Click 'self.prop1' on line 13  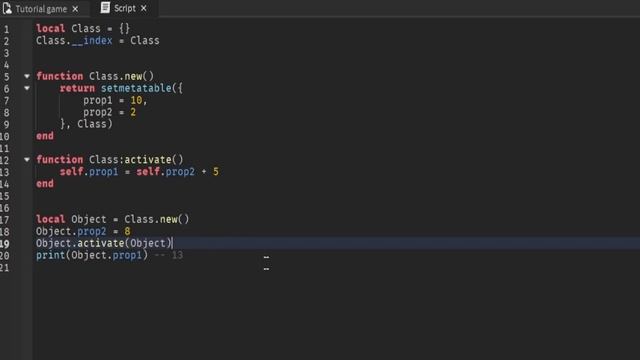[89, 172]
